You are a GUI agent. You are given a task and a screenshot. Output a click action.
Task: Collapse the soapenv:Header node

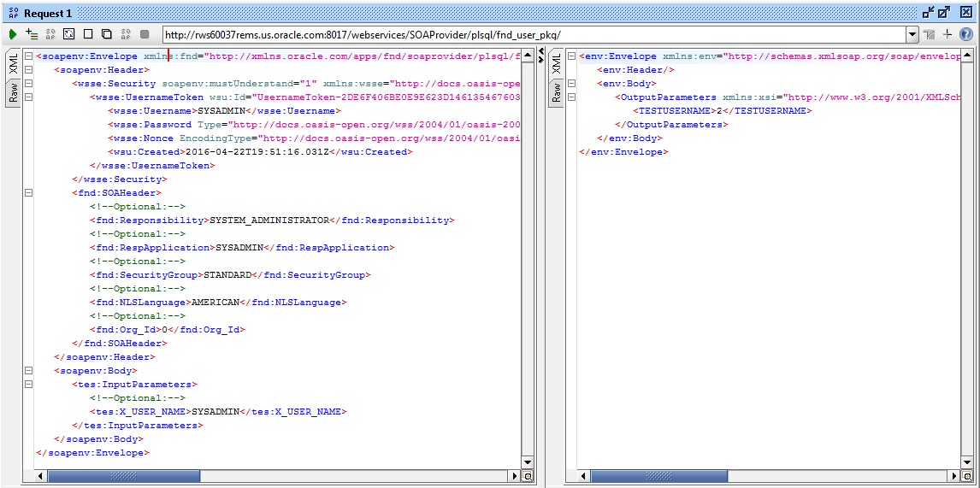(x=28, y=70)
